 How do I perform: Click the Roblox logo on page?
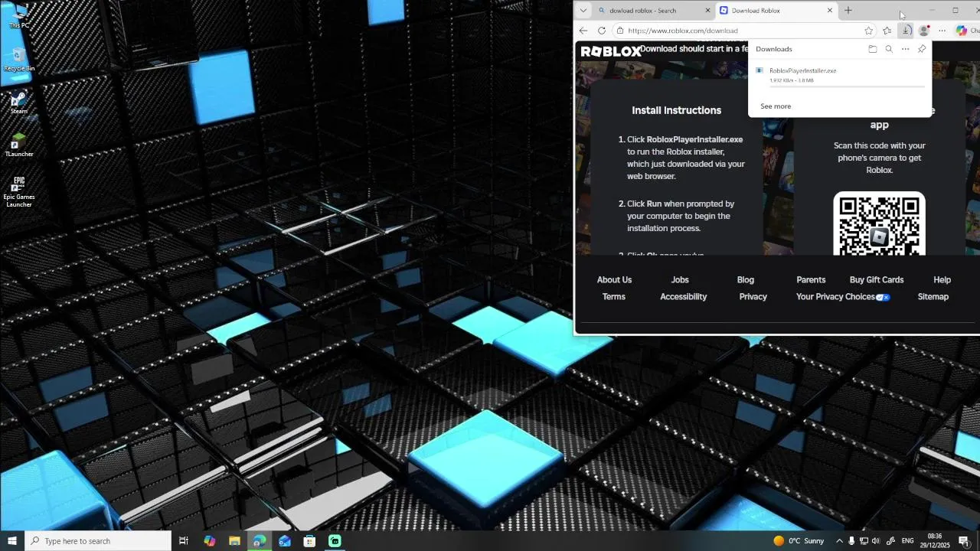(x=610, y=51)
